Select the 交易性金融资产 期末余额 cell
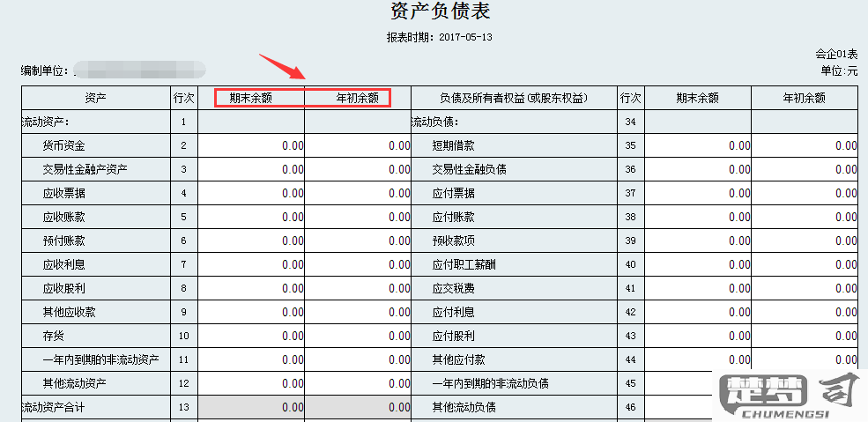The image size is (868, 422). click(251, 169)
